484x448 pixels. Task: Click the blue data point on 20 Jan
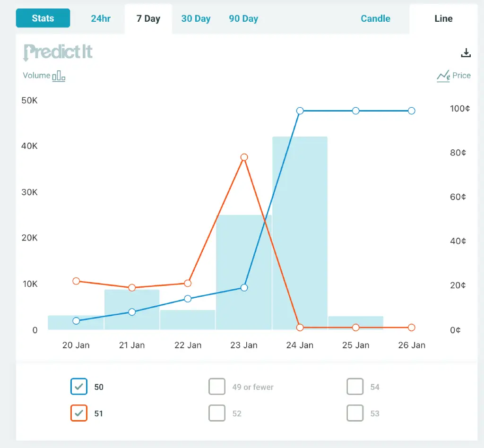tap(76, 321)
